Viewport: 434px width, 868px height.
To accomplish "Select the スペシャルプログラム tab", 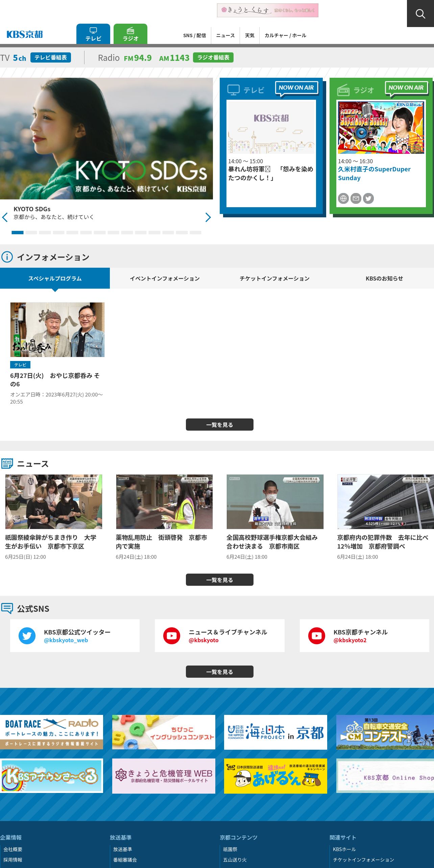I will click(x=55, y=278).
